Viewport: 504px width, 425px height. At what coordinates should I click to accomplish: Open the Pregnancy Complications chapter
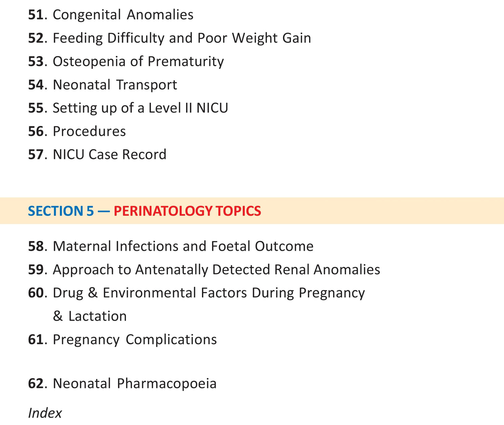135,339
